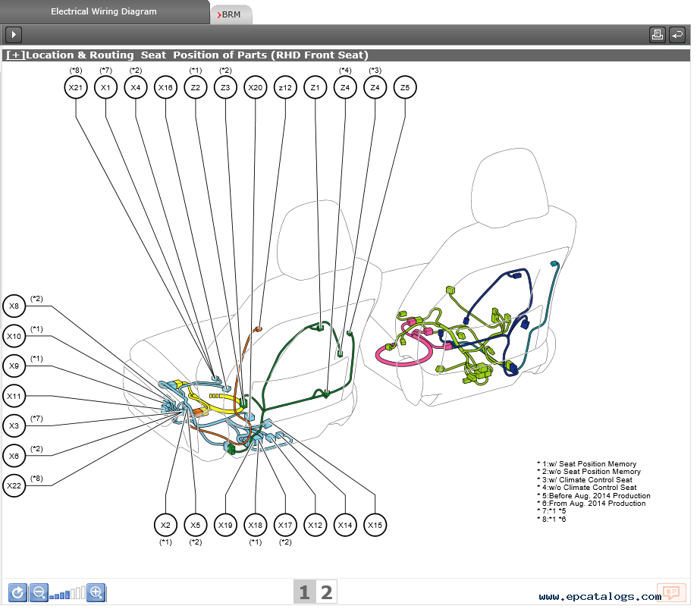
Task: Go to diagram page 1
Action: 304,592
